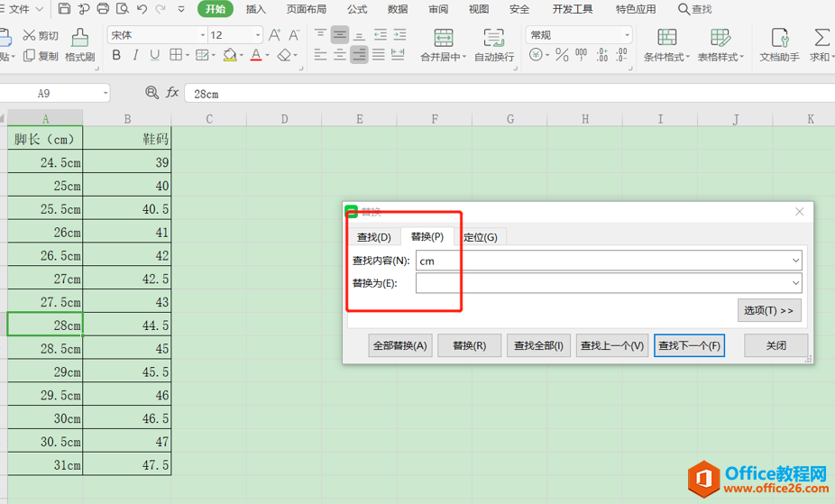
Task: Open the font name dropdown (宋体)
Action: click(x=202, y=35)
